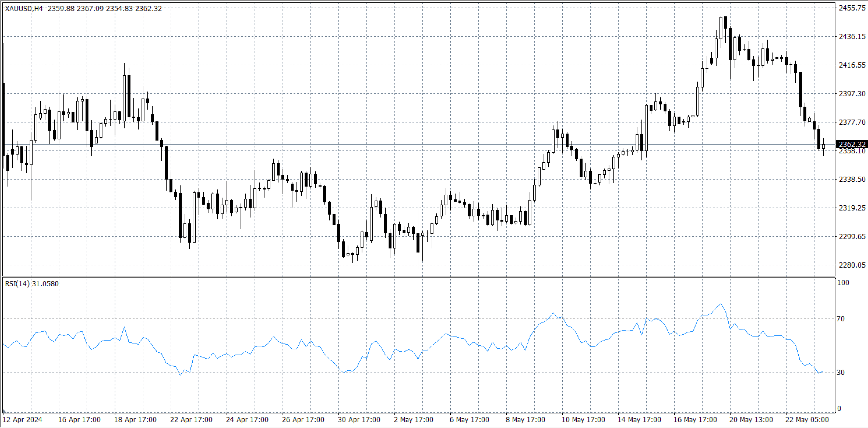Click the RSI line peak above 70
This screenshot has height=428, width=868.
point(721,304)
